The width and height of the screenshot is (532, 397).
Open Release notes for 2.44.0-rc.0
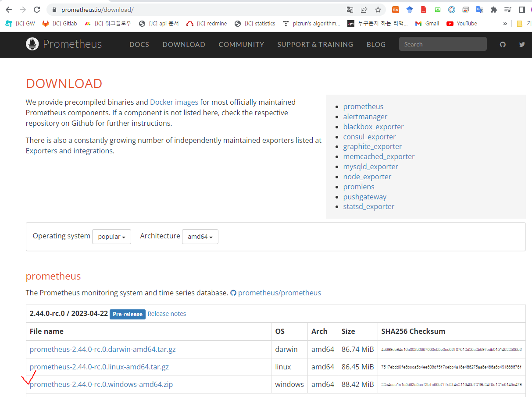coord(167,314)
